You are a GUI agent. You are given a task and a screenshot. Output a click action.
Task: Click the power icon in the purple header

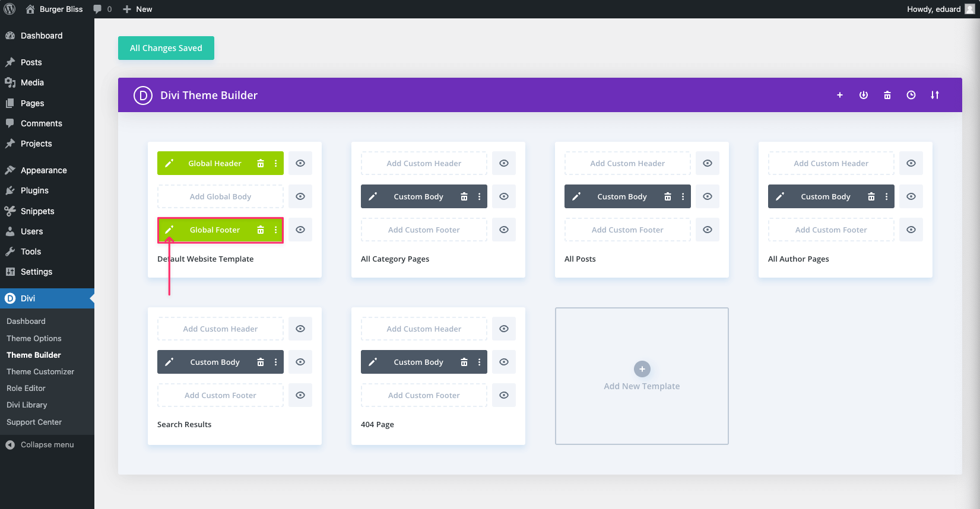coord(864,95)
